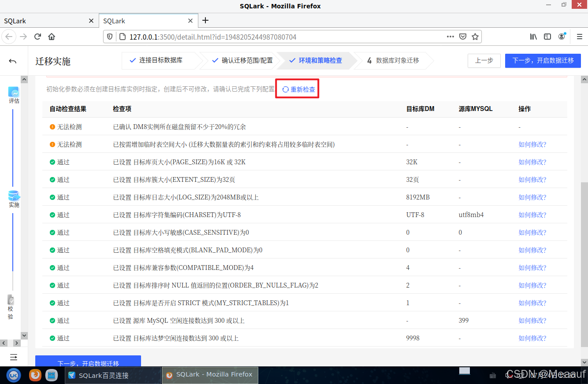Click Firefox browser forward button
The height and width of the screenshot is (384, 588).
(x=23, y=37)
